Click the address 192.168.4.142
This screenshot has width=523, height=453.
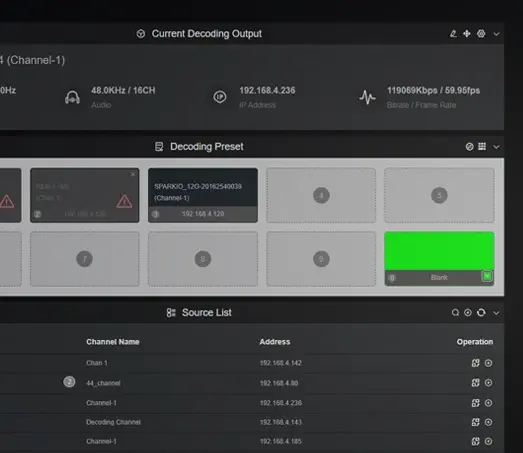[x=281, y=363]
